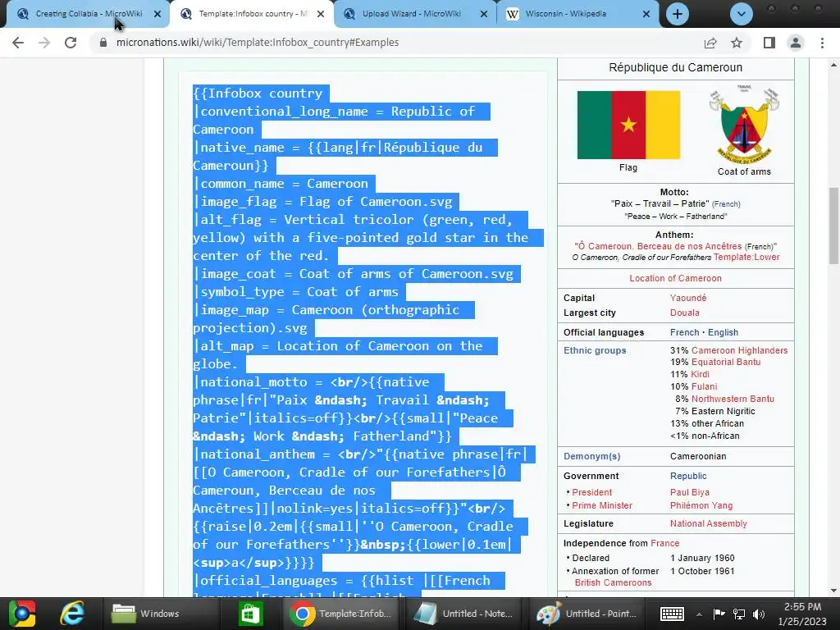Expand hidden system tray icons arrow
Viewport: 840px width, 630px height.
(x=699, y=614)
